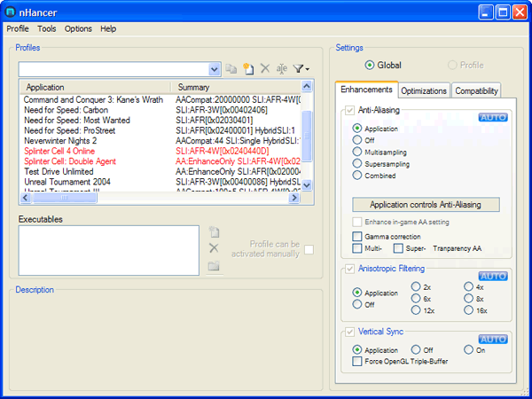Open the Options menu

click(78, 29)
